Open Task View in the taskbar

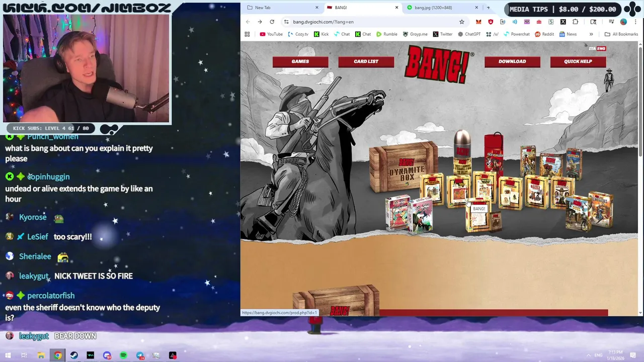pos(24,355)
